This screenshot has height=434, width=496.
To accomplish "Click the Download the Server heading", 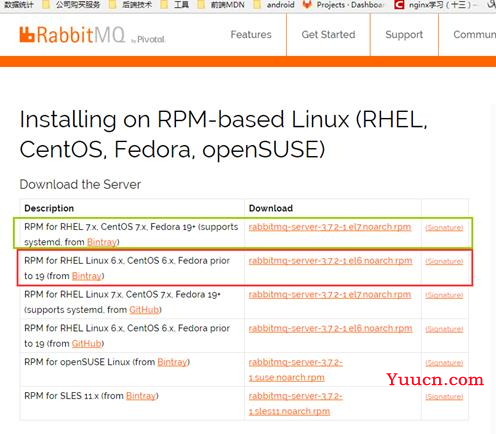I will pos(80,184).
